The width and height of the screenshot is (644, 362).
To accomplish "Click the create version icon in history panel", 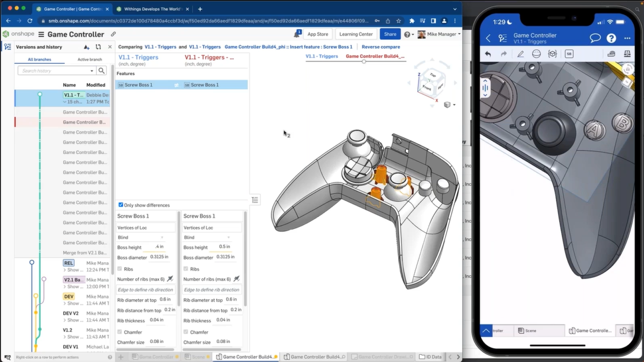I will (87, 47).
